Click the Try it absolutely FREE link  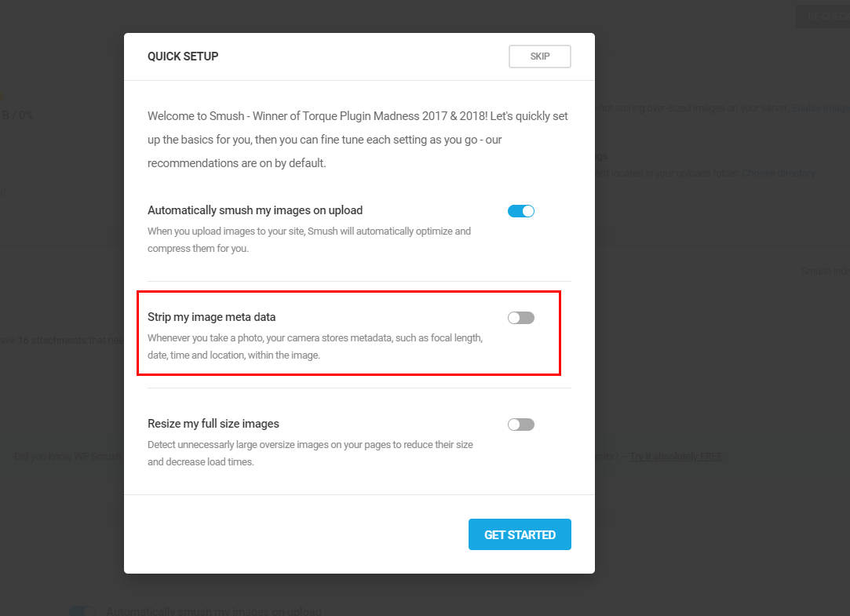click(676, 456)
